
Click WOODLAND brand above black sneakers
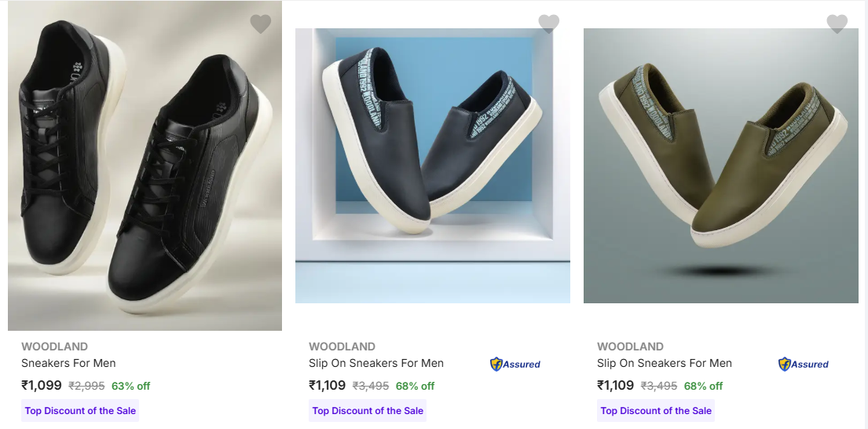[54, 346]
